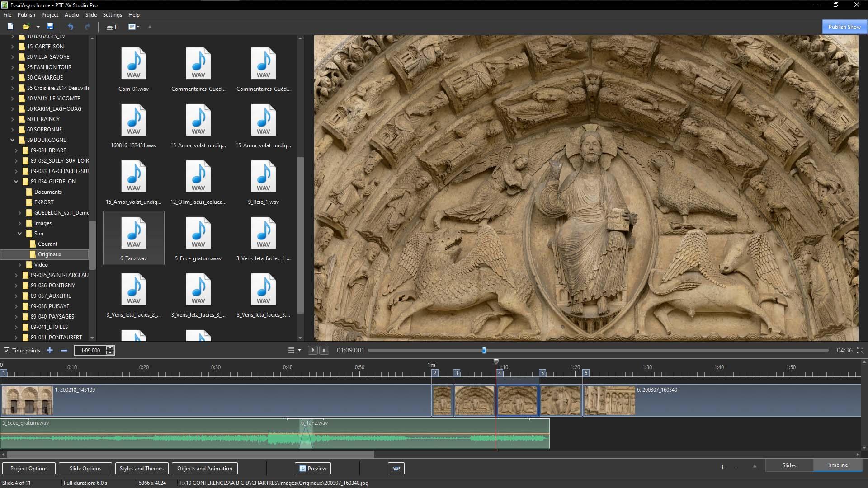Undo the last action
Viewport: 868px width, 488px height.
71,27
